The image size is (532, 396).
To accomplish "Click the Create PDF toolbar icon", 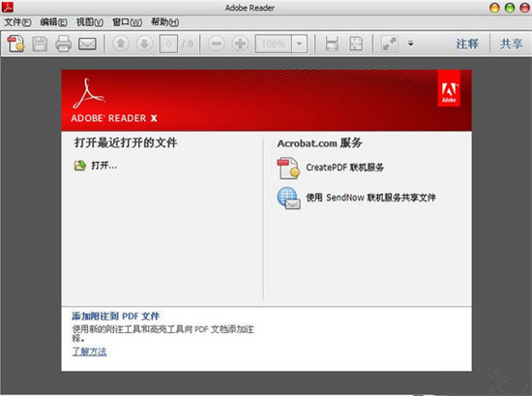I will (15, 44).
